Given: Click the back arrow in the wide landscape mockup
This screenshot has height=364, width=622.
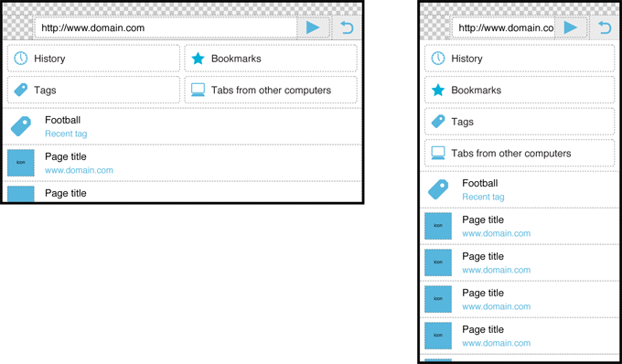Looking at the screenshot, I should (x=347, y=27).
